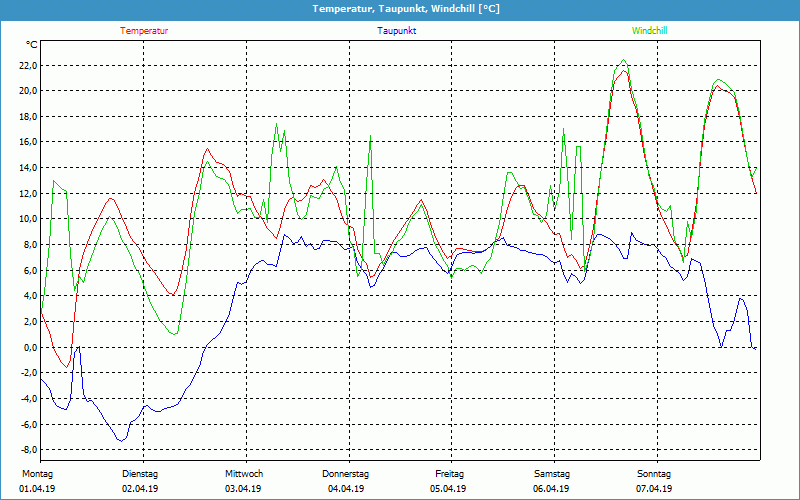The image size is (800, 500).
Task: Click the '-8,0' y-axis value
Action: (29, 450)
